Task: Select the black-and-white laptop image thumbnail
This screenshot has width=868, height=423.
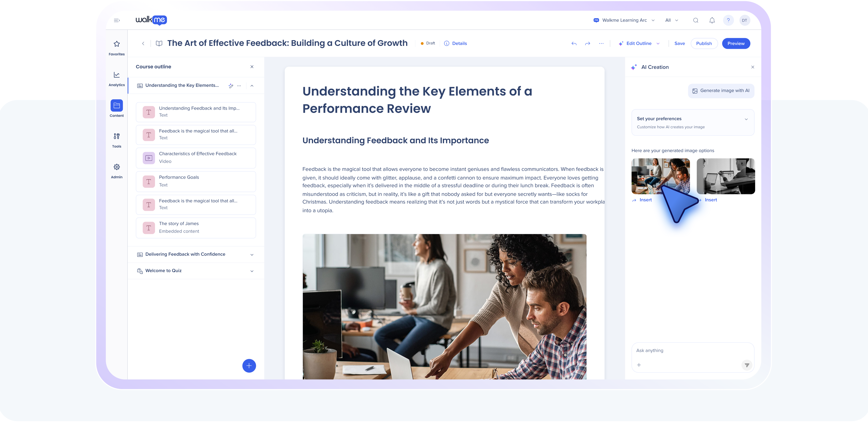Action: pyautogui.click(x=726, y=176)
